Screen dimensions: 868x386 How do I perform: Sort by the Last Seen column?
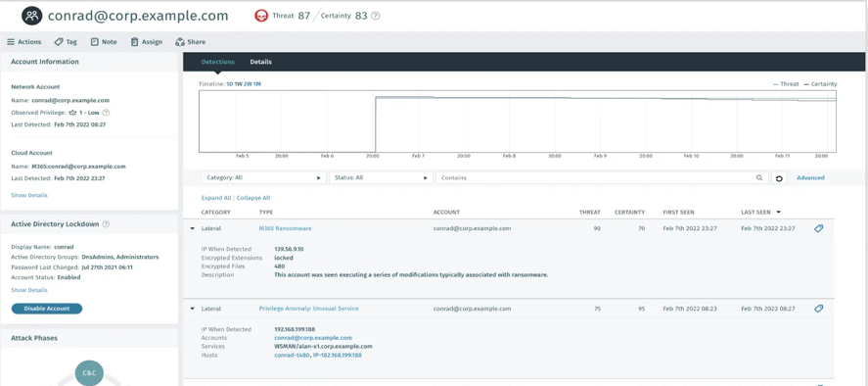click(761, 213)
